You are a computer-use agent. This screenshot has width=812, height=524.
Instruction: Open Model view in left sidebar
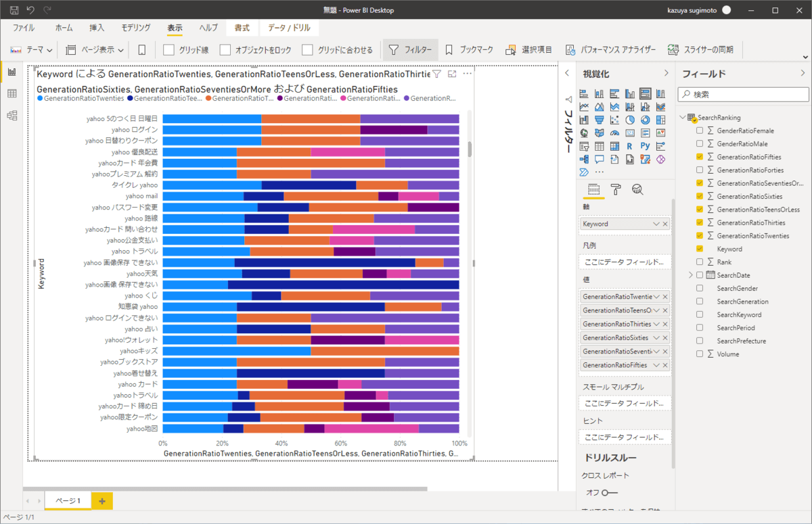point(12,116)
